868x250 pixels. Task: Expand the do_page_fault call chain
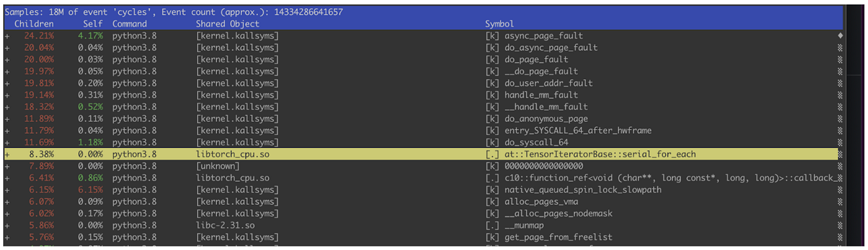pyautogui.click(x=7, y=59)
